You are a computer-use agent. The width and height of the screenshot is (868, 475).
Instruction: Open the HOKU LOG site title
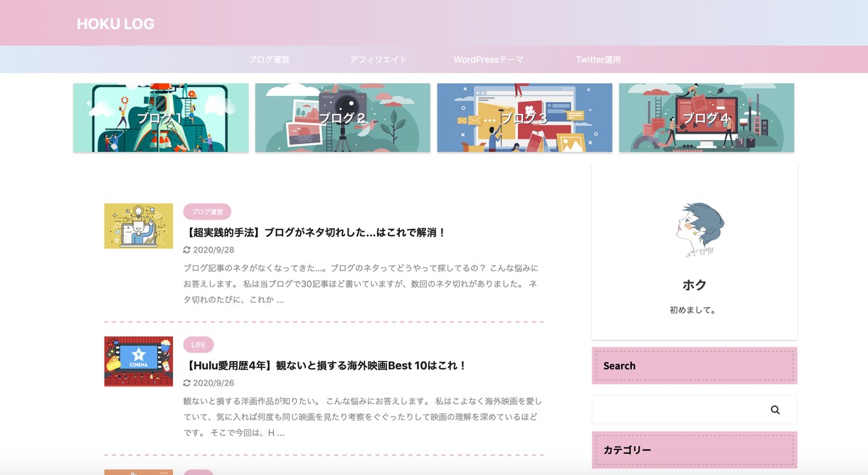tap(115, 23)
